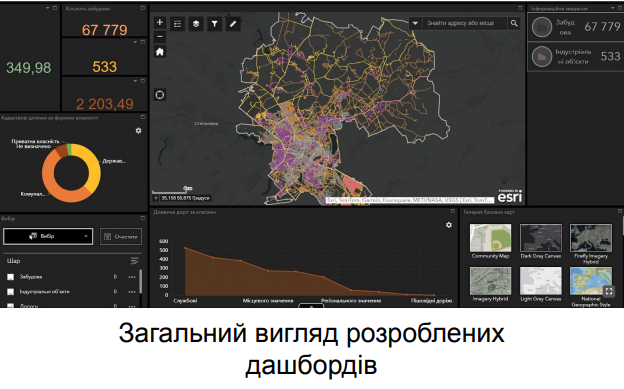Focus the 'Знайти адресу або місце' field
This screenshot has height=389, width=624.
pos(464,23)
